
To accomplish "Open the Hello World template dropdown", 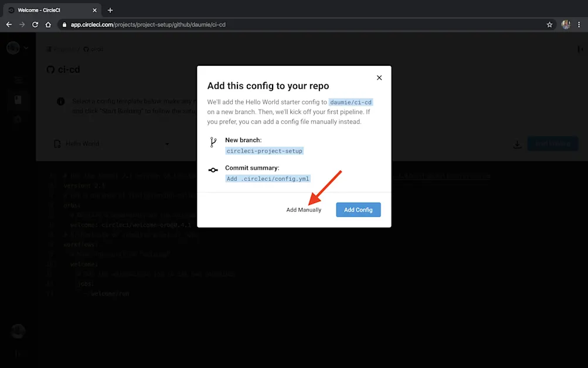I will pos(112,143).
